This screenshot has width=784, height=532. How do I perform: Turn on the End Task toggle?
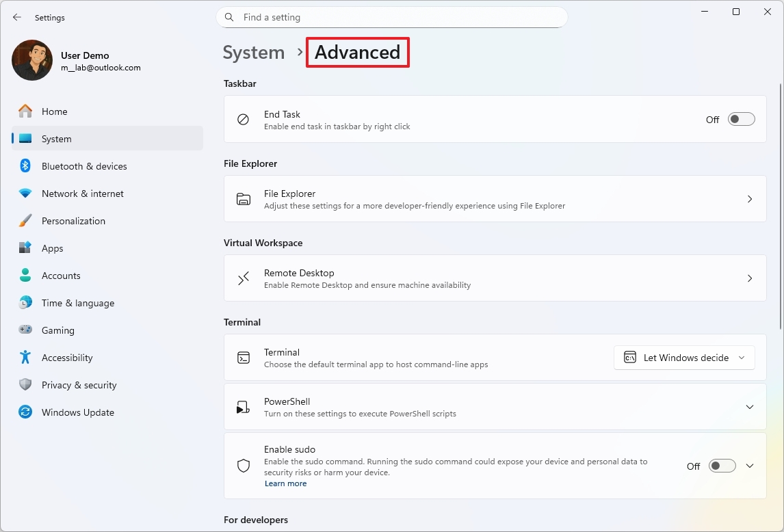(741, 120)
